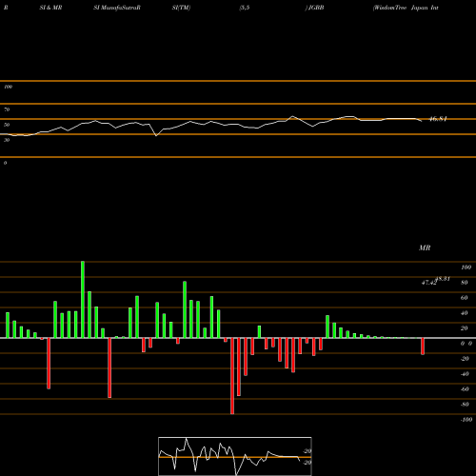This screenshot has height=476, width=476.
Task: Click the '30' level label in RSI panel
Action: pyautogui.click(x=7, y=140)
